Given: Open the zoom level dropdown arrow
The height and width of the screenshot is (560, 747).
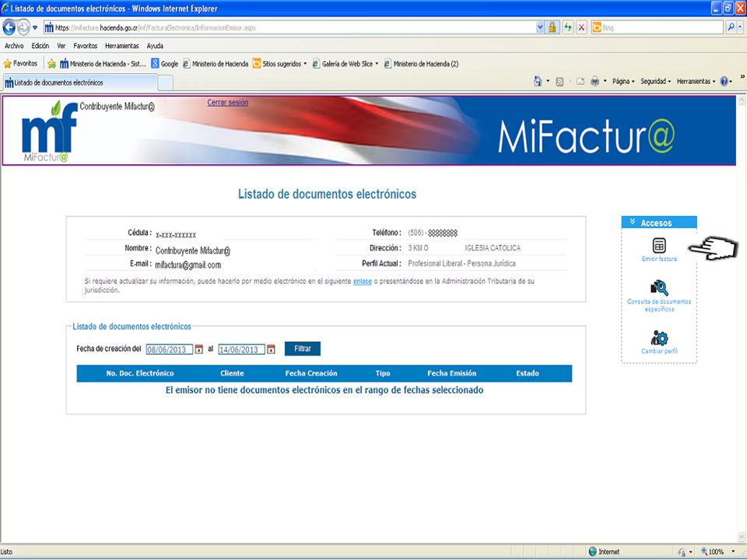Looking at the screenshot, I should click(733, 551).
